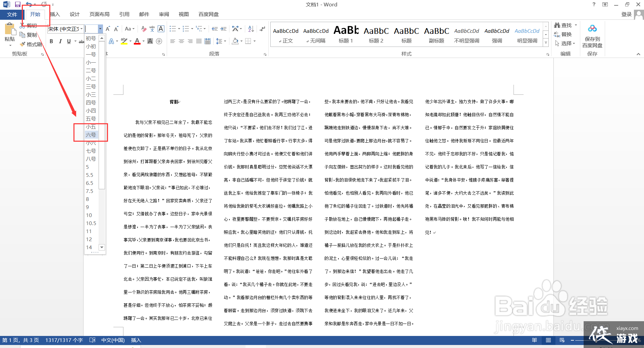644x348 pixels.
Task: Justify the paragraph text
Action: [199, 41]
